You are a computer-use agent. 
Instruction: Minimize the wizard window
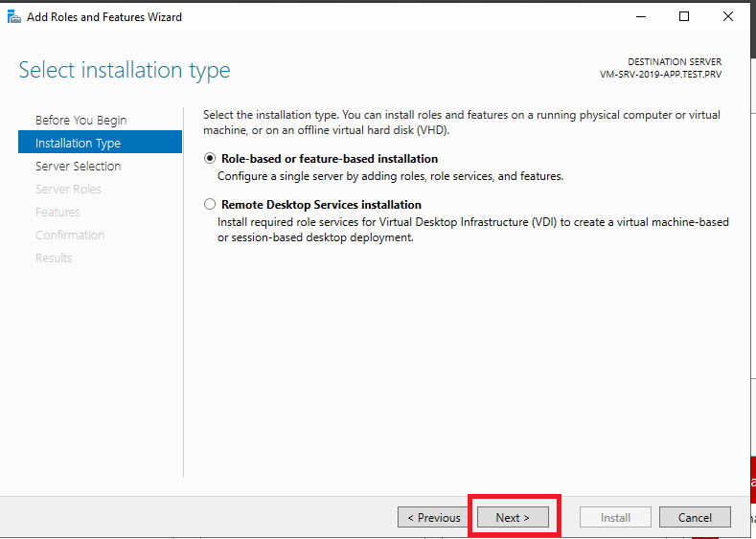coord(641,17)
